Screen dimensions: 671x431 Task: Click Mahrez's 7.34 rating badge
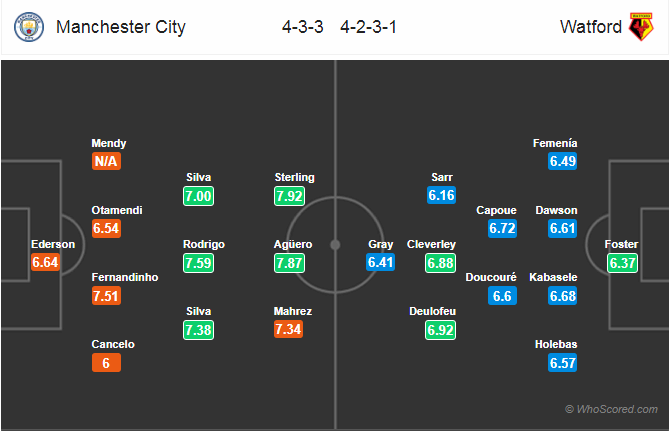click(288, 329)
